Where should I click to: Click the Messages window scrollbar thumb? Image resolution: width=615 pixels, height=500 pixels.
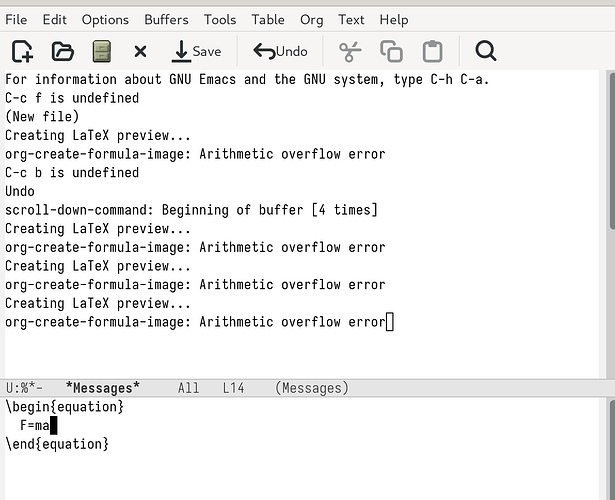tap(612, 149)
